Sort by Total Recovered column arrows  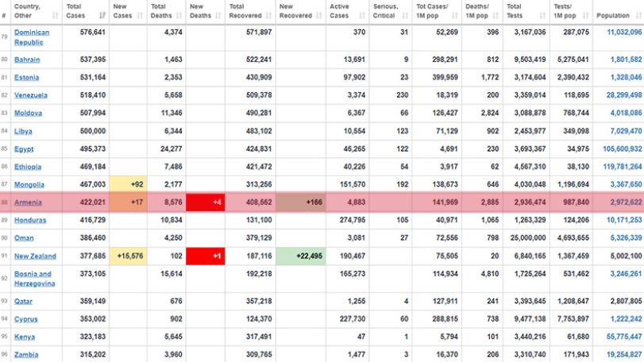click(269, 16)
